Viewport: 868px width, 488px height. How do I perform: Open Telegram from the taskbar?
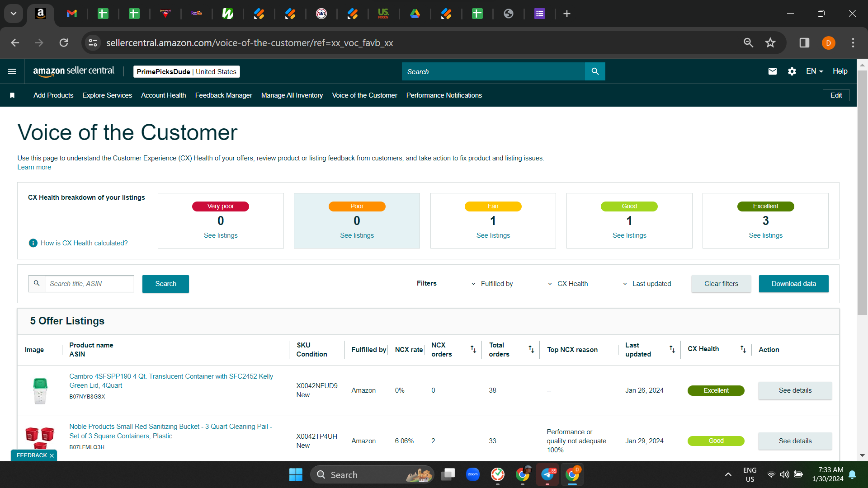click(547, 474)
